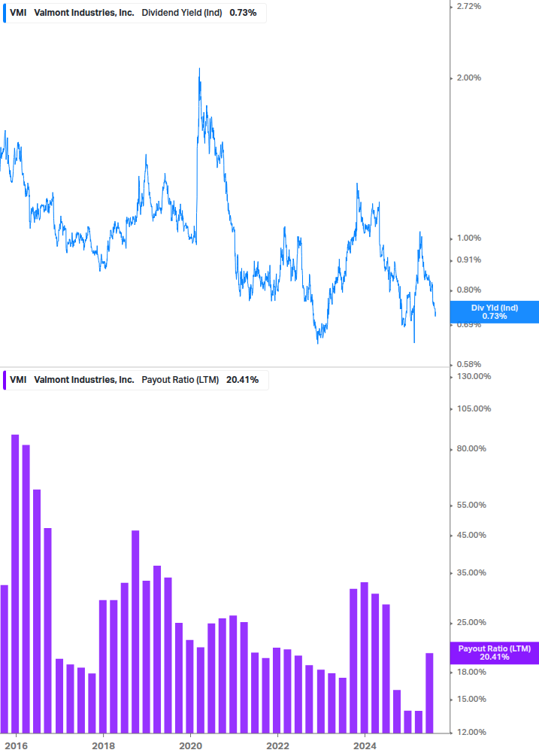Click the 45.00% tick on payout ratio axis

[471, 535]
